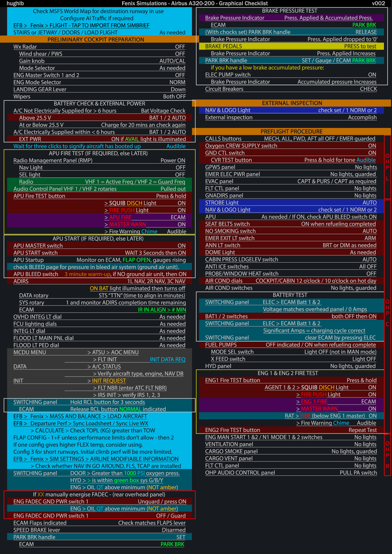Viewport: 392px width, 554px height.
Task: Click the ANTI ICE switches row
Action: [291, 266]
